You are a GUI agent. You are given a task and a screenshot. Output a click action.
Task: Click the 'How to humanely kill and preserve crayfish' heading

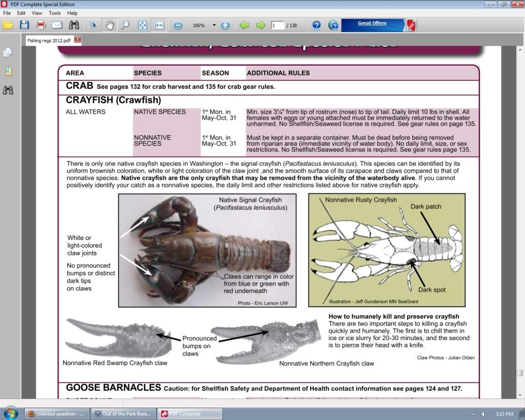click(394, 316)
